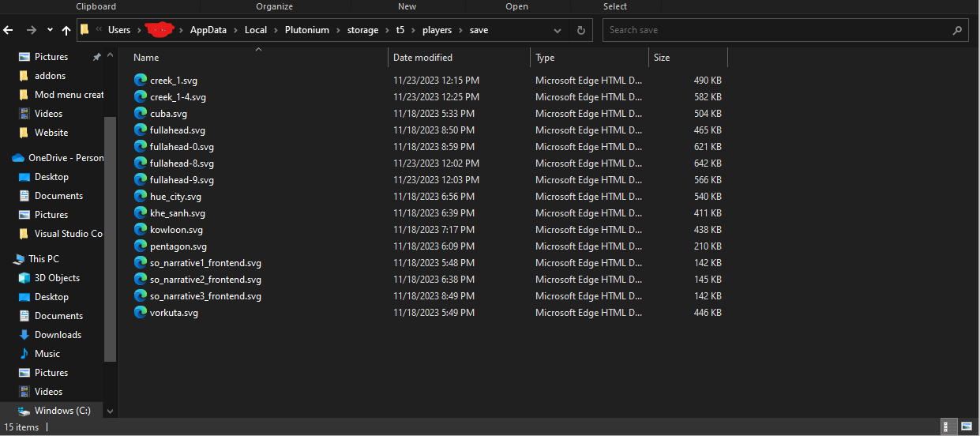The width and height of the screenshot is (980, 436).
Task: Navigate to Local in breadcrumb
Action: tap(256, 30)
